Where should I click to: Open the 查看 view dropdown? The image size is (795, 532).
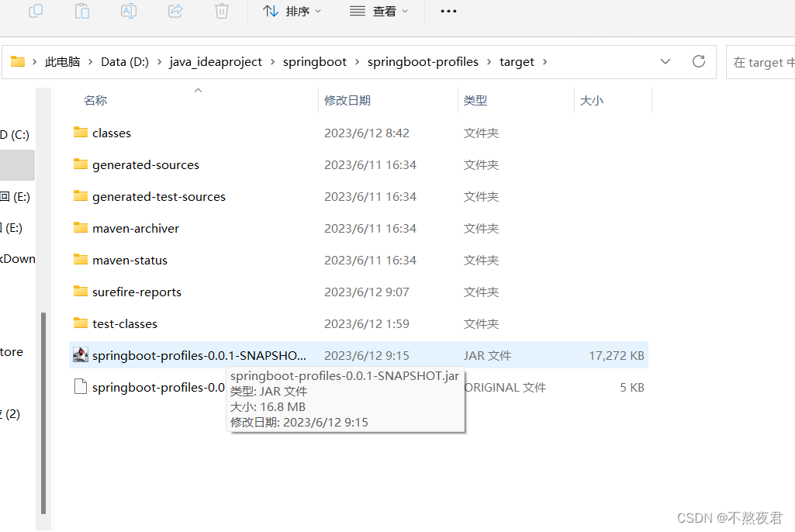coord(378,11)
